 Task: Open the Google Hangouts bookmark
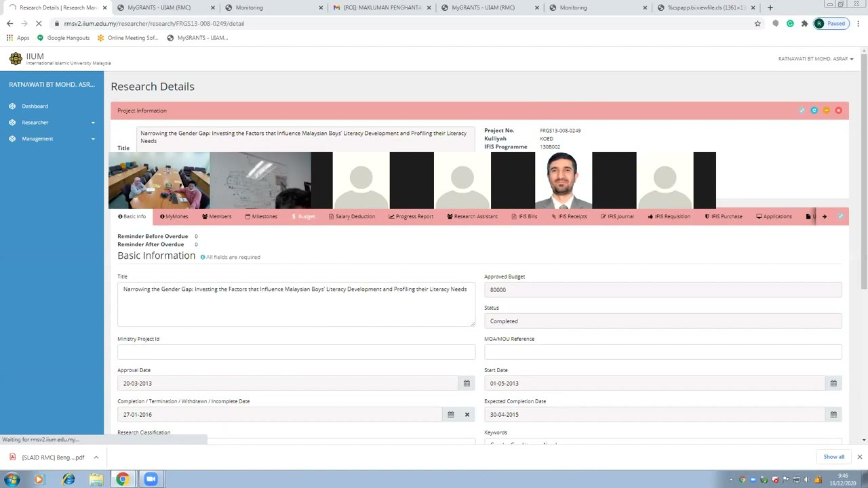(x=63, y=38)
